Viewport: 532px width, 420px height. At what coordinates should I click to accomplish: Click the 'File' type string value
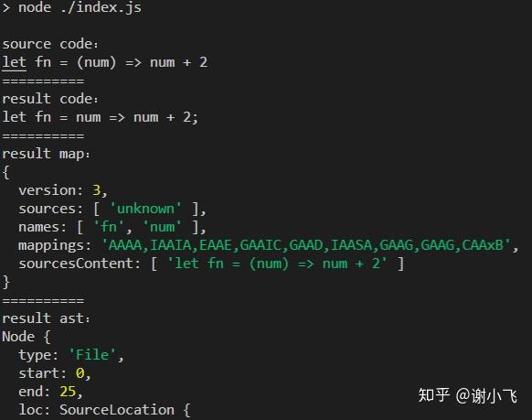pyautogui.click(x=92, y=355)
